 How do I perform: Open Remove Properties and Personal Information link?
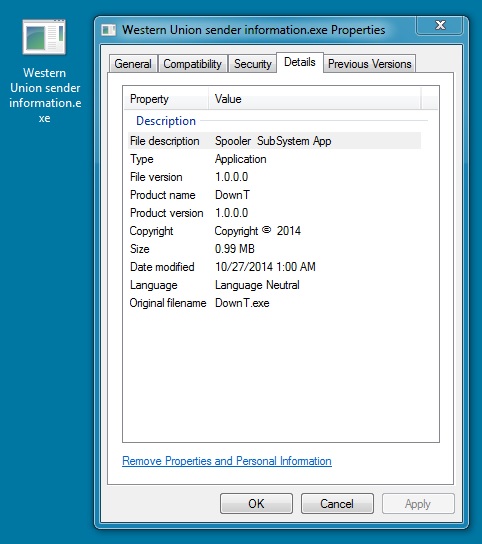click(227, 461)
